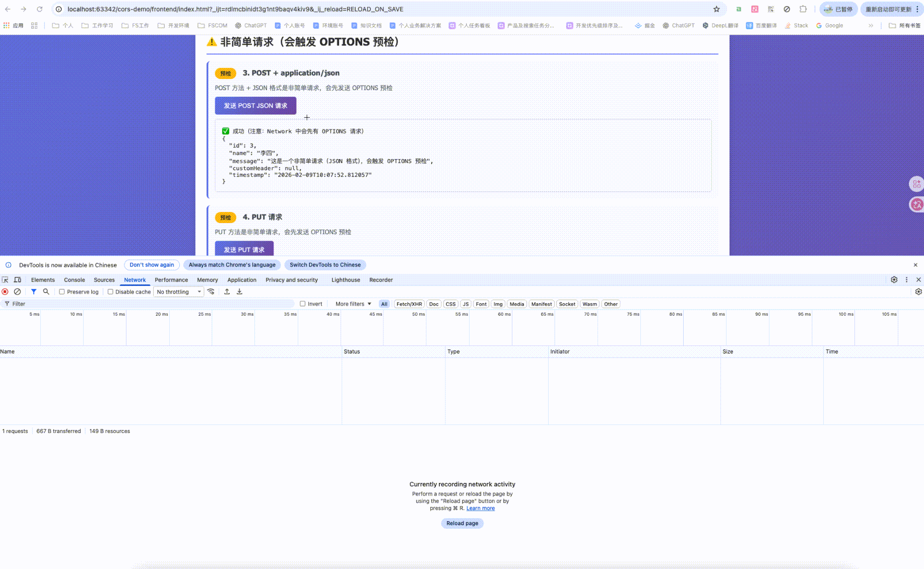Export HAR file with the download arrow
924x569 pixels.
click(239, 292)
